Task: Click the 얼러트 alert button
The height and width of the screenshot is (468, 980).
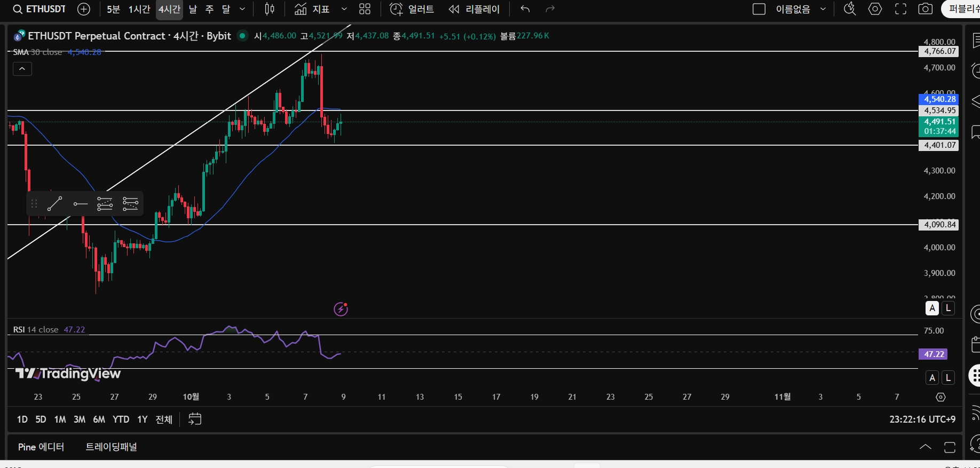Action: point(412,9)
